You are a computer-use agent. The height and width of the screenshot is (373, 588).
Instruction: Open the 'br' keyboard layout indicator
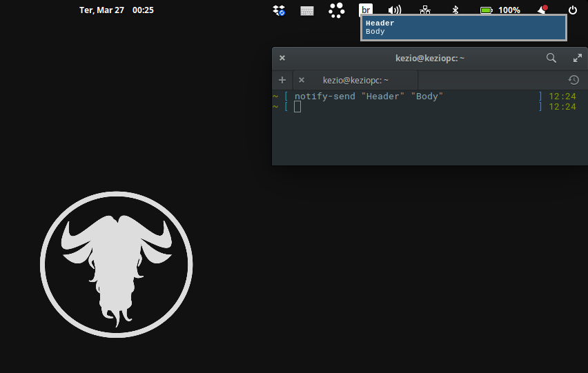pos(366,10)
